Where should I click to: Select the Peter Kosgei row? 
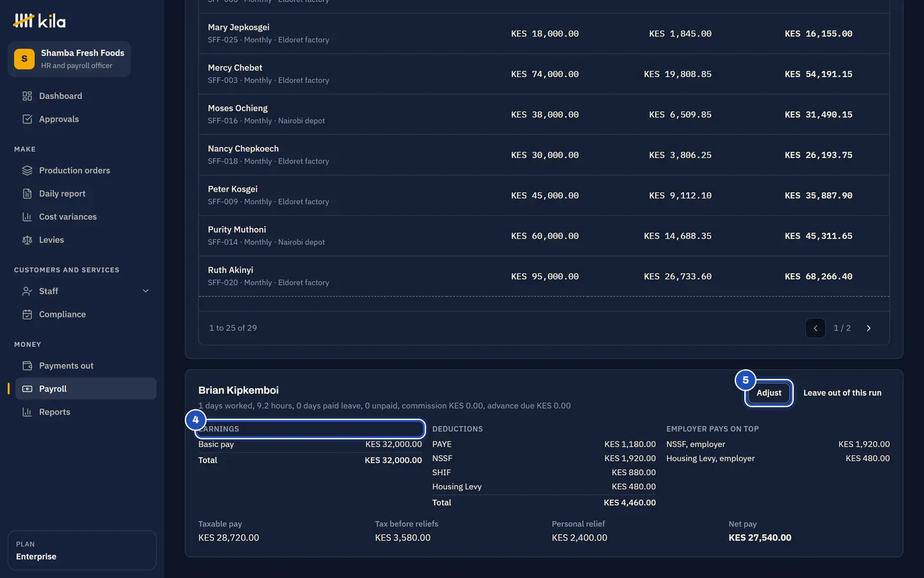tap(544, 195)
